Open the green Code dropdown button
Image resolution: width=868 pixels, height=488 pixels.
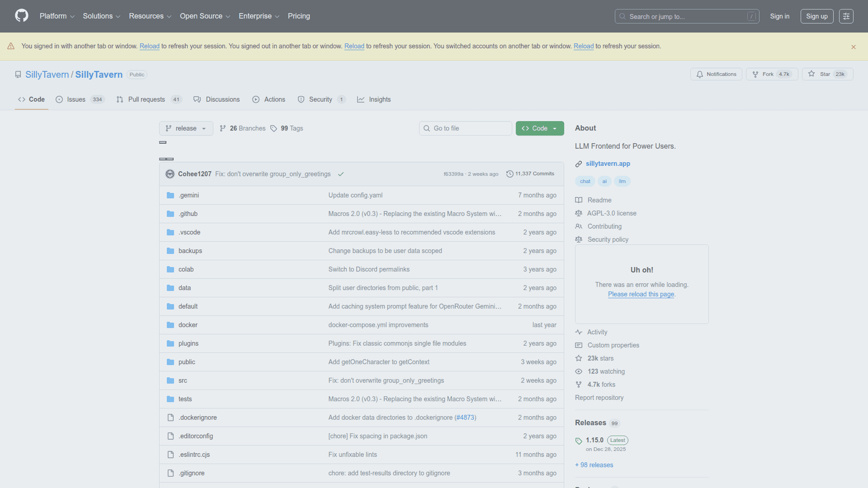tap(539, 128)
